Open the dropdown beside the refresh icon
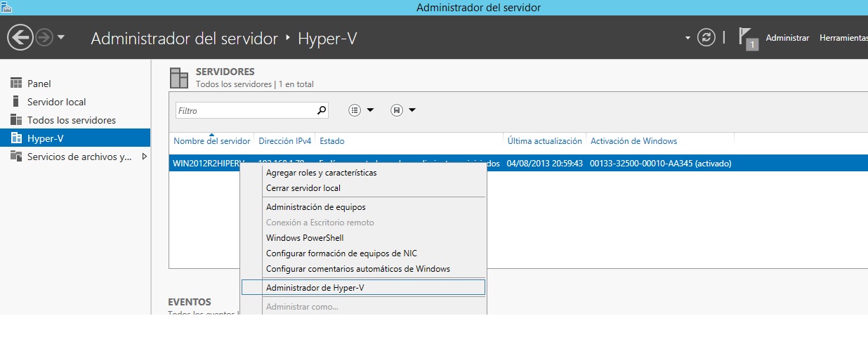The height and width of the screenshot is (363, 868). 687,37
